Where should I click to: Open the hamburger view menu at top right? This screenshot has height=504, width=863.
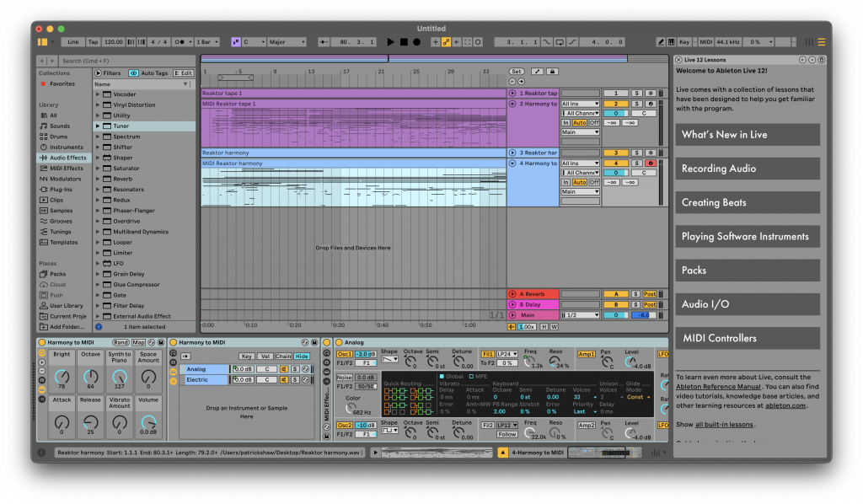pyautogui.click(x=821, y=42)
